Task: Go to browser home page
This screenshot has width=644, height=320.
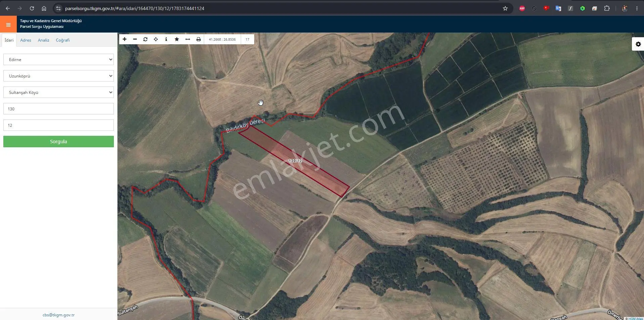Action: coord(44,8)
